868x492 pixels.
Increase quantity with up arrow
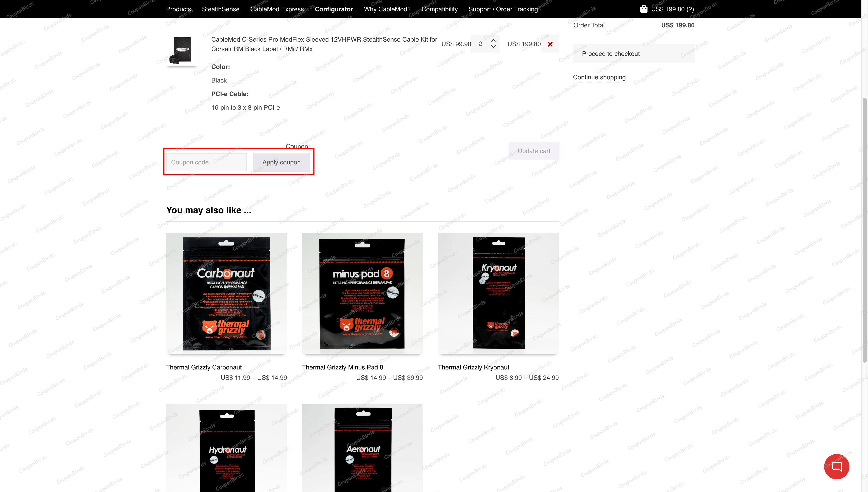[493, 40]
